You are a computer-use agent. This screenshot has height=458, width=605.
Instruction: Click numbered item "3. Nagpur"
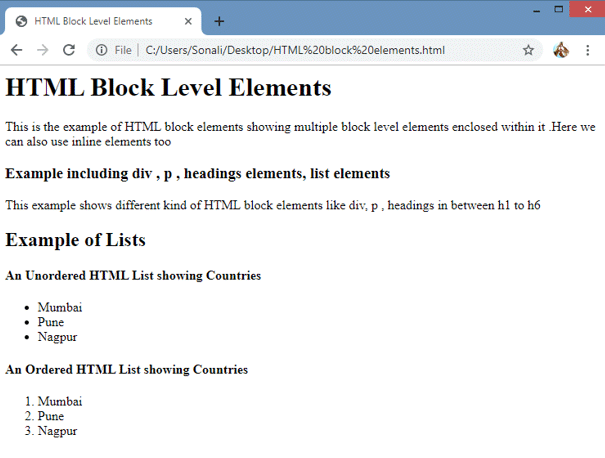pyautogui.click(x=51, y=431)
